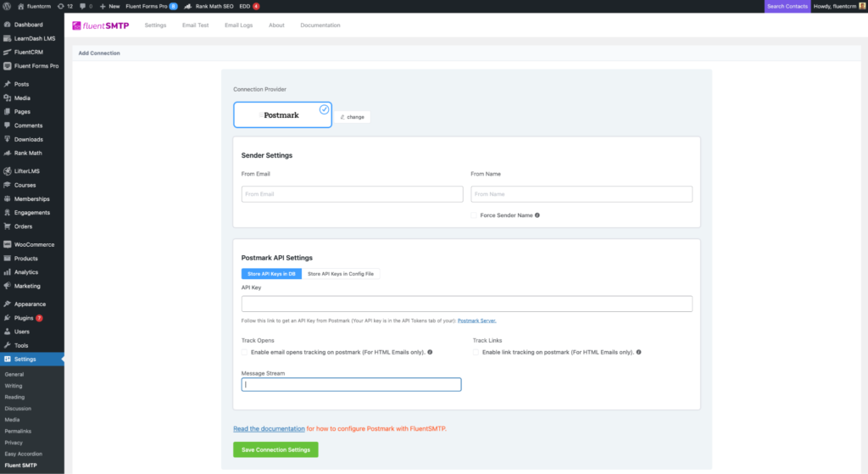868x474 pixels.
Task: Select Store API Keys in DB option
Action: 271,274
